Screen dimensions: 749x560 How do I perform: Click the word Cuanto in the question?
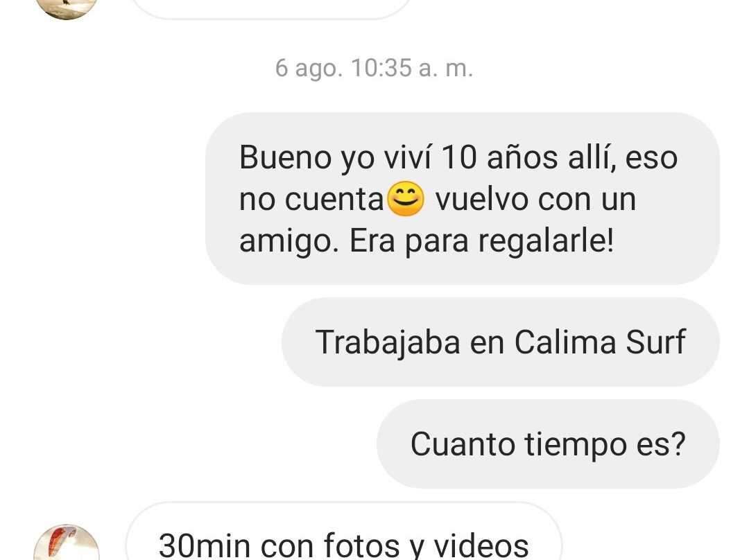463,444
